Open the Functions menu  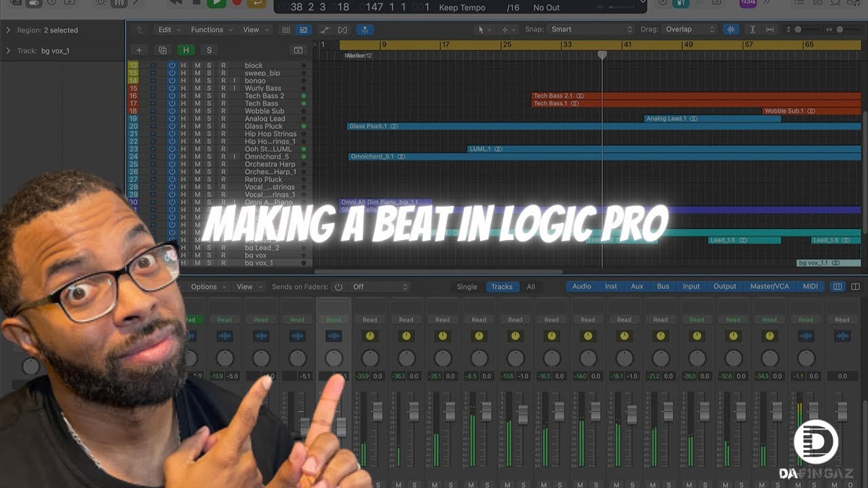[x=212, y=30]
